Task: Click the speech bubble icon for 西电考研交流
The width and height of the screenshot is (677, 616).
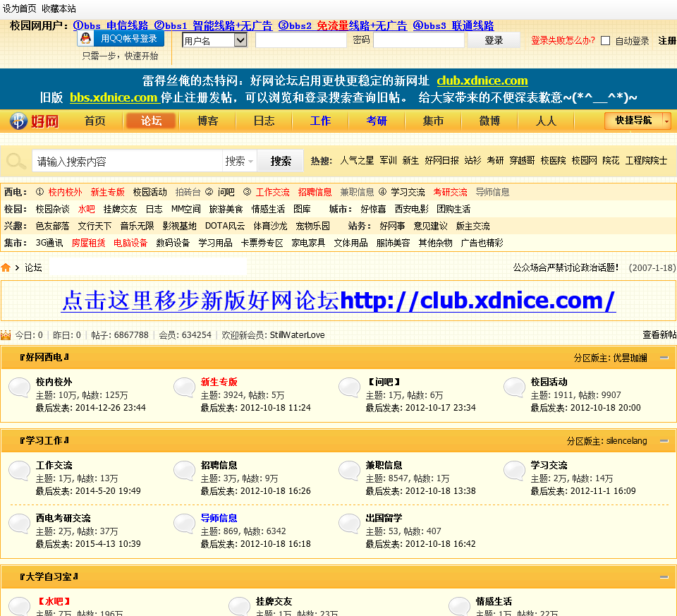Action: (x=20, y=523)
